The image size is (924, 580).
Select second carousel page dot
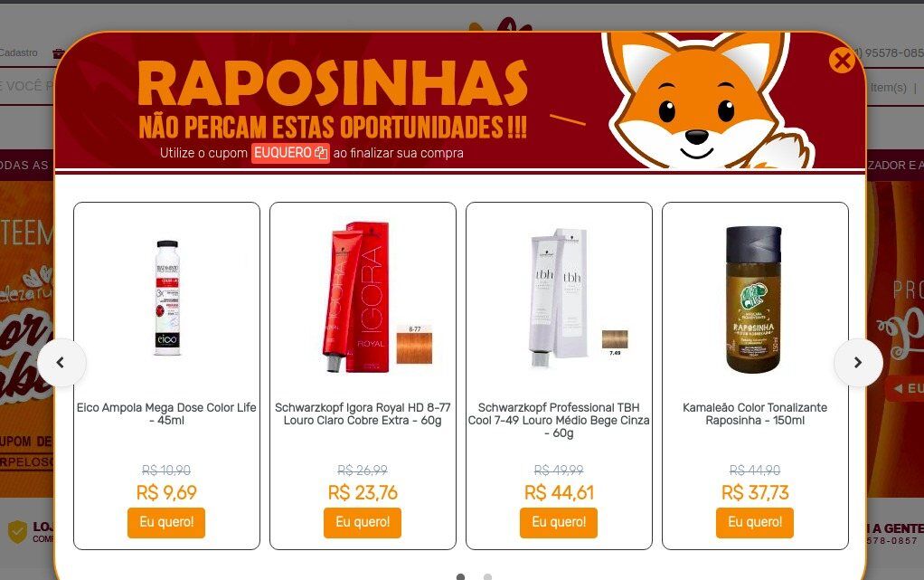(x=487, y=576)
